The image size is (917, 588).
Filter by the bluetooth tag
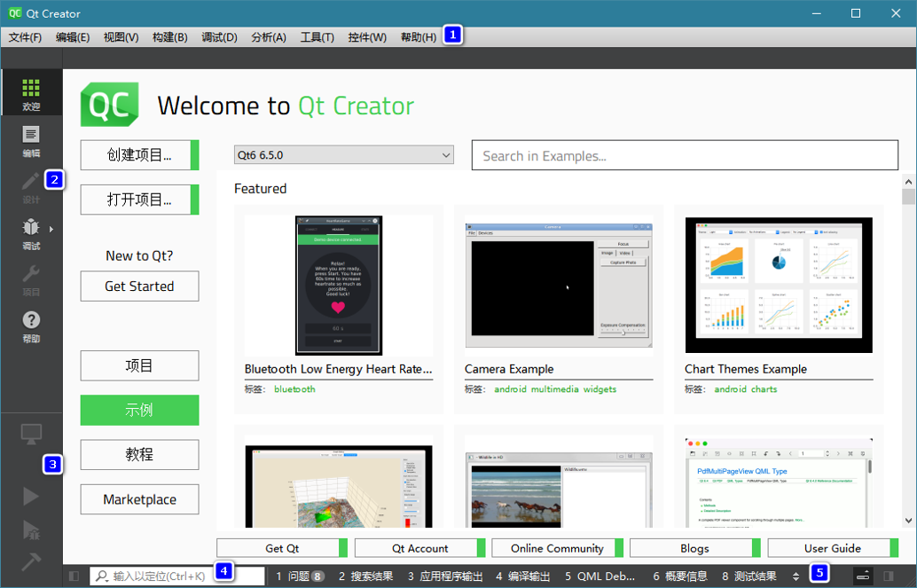[294, 389]
